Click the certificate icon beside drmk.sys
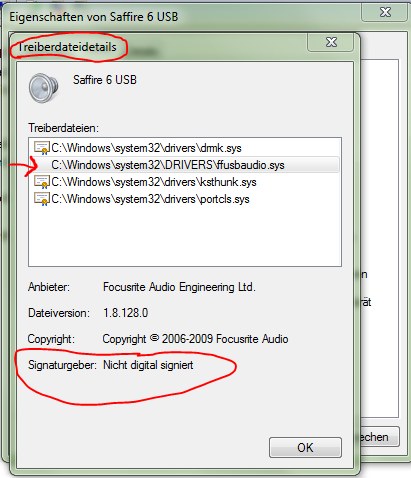The height and width of the screenshot is (478, 411). 42,148
